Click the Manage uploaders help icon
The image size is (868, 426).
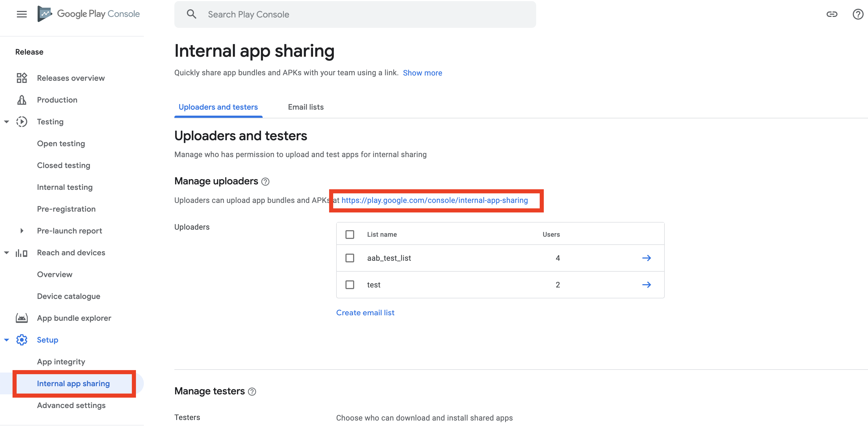tap(266, 182)
